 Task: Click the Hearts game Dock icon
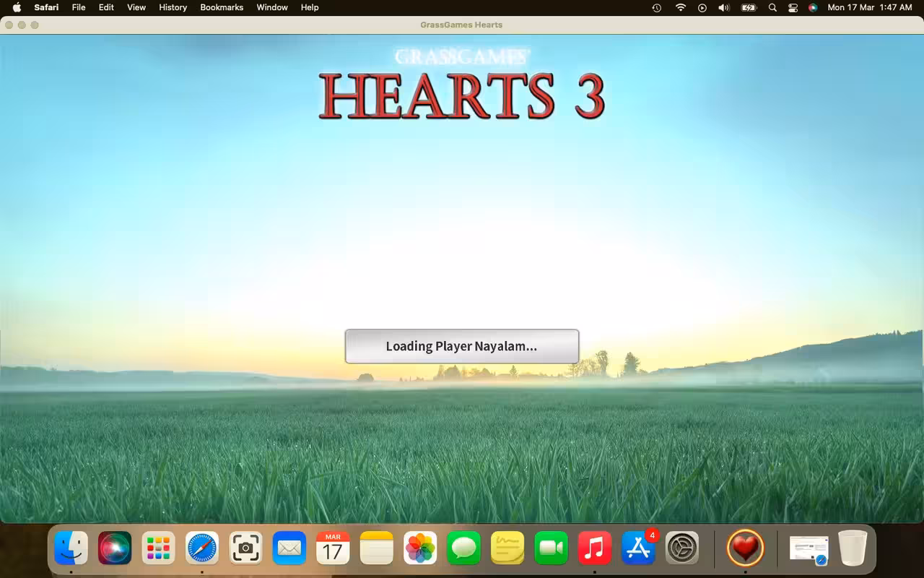[745, 548]
